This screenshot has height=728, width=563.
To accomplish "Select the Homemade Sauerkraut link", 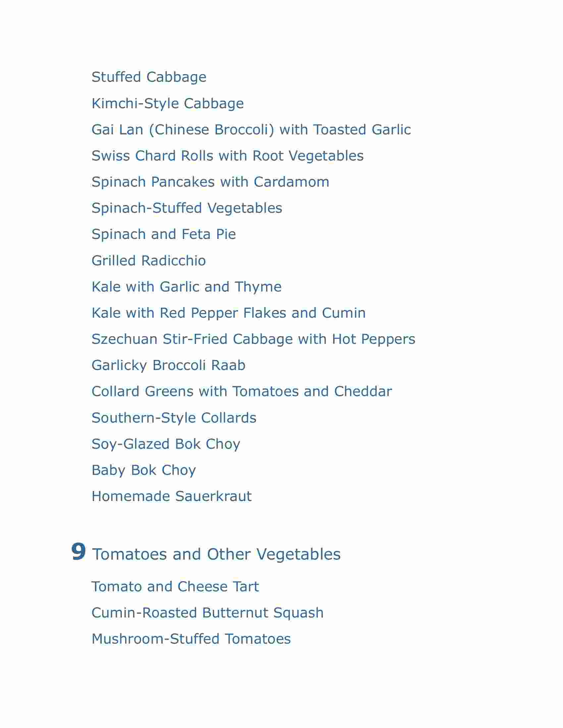I will tap(172, 496).
